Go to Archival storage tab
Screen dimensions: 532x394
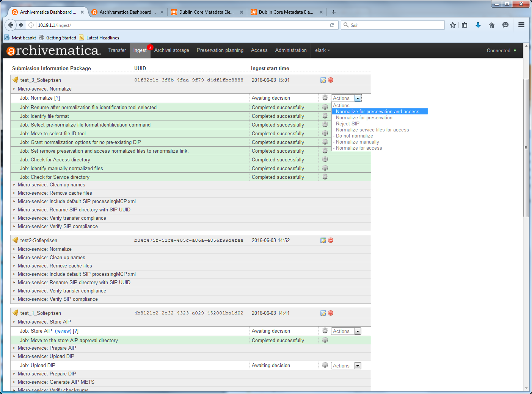tap(172, 50)
